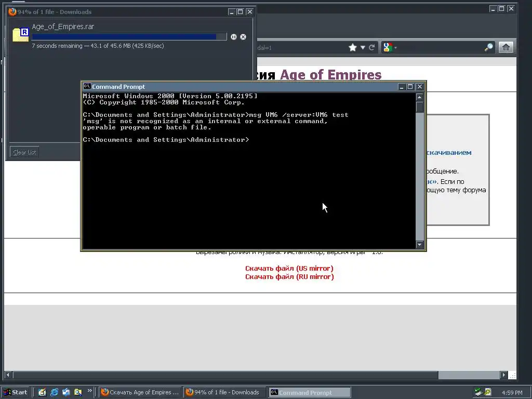Cancel the Age_of_Empires.rar download

click(x=243, y=37)
